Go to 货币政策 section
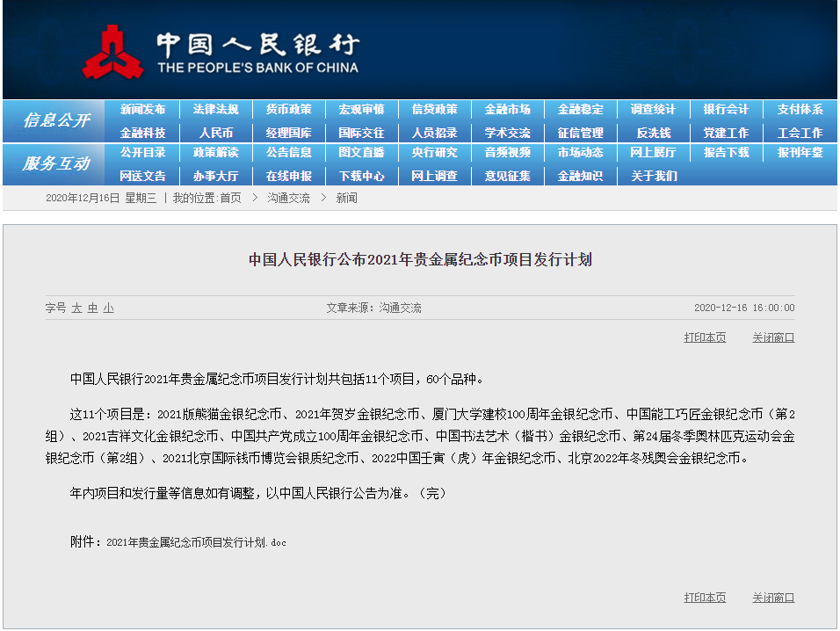 [288, 109]
